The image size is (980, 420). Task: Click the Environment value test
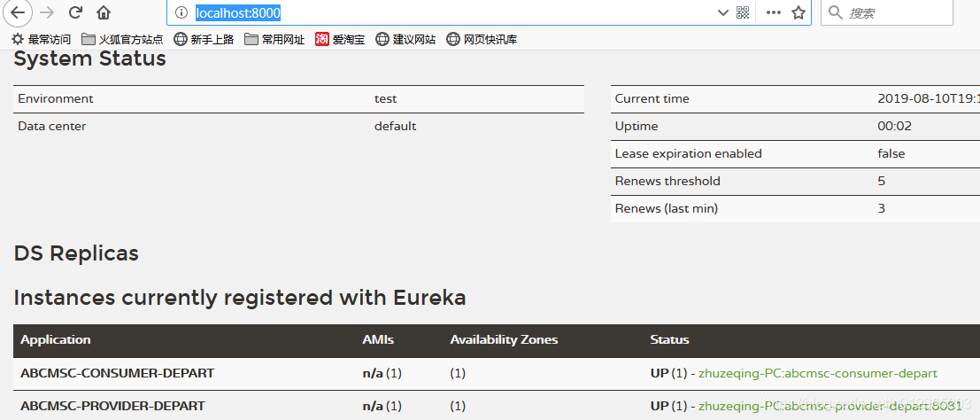[386, 99]
